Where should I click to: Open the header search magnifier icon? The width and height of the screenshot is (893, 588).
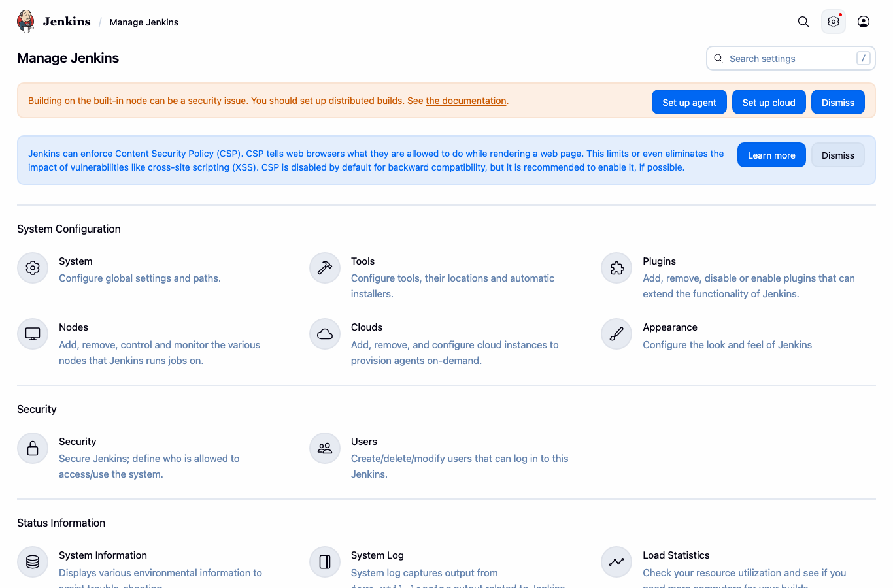[x=803, y=22]
